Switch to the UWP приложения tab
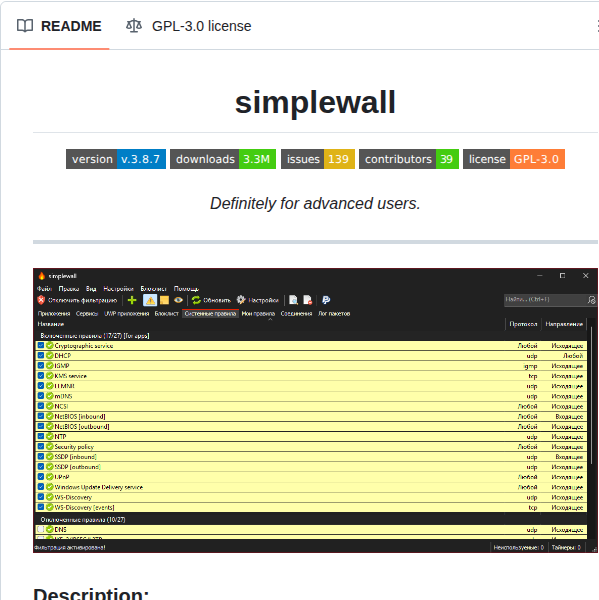 (126, 313)
